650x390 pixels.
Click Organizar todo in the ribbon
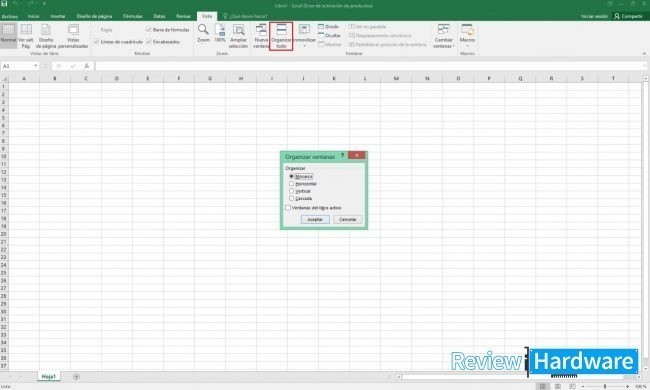tap(281, 36)
